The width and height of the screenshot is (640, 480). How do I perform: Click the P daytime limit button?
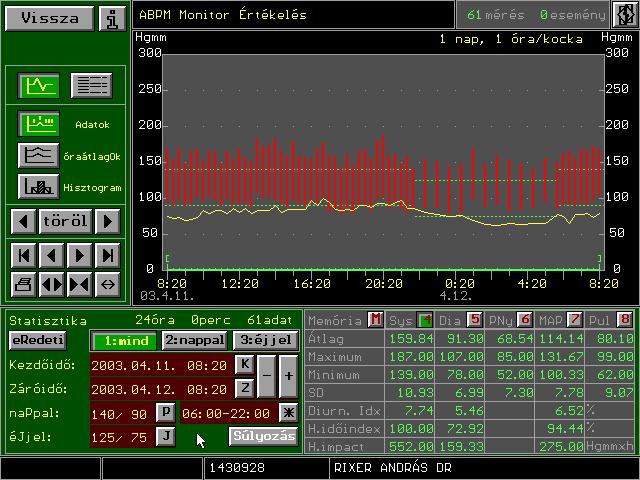click(x=166, y=413)
